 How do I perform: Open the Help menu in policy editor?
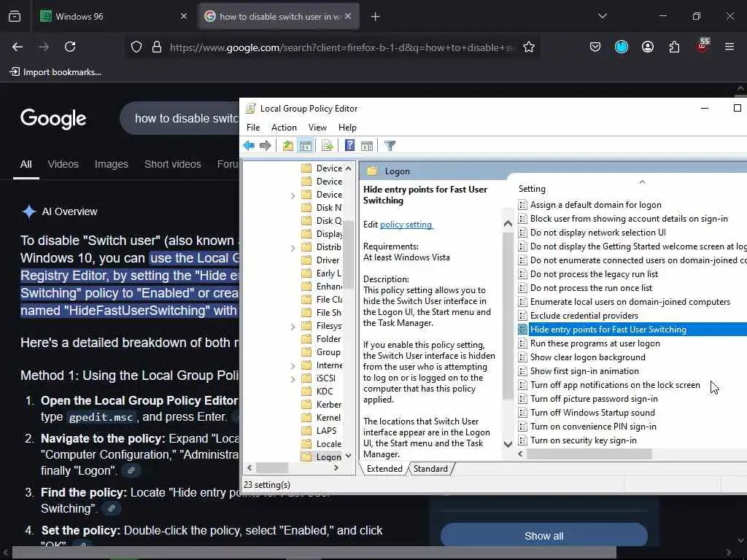tap(347, 127)
